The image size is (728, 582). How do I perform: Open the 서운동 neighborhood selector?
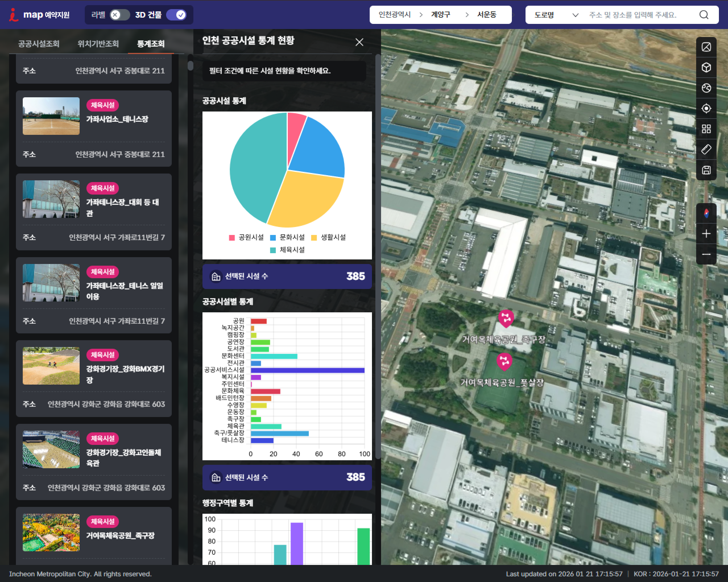tap(486, 15)
